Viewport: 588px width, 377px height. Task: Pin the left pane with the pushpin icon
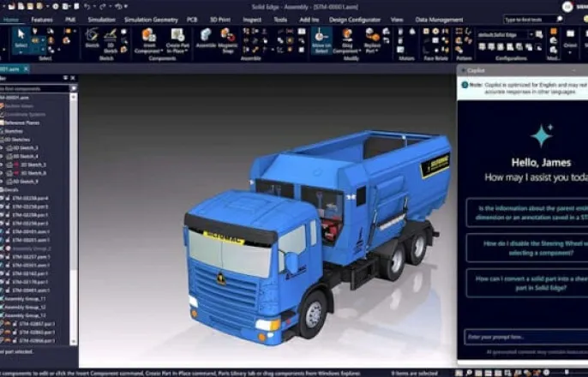click(x=65, y=78)
